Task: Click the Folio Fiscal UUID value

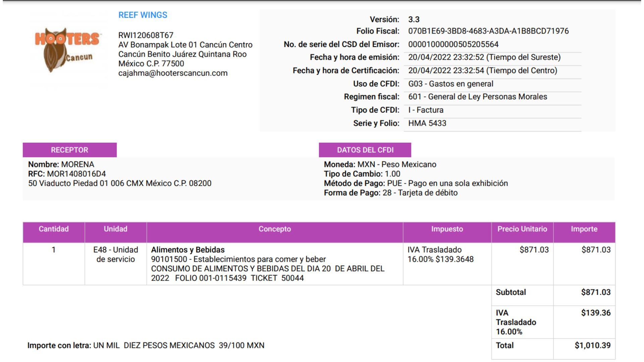Action: (x=488, y=31)
